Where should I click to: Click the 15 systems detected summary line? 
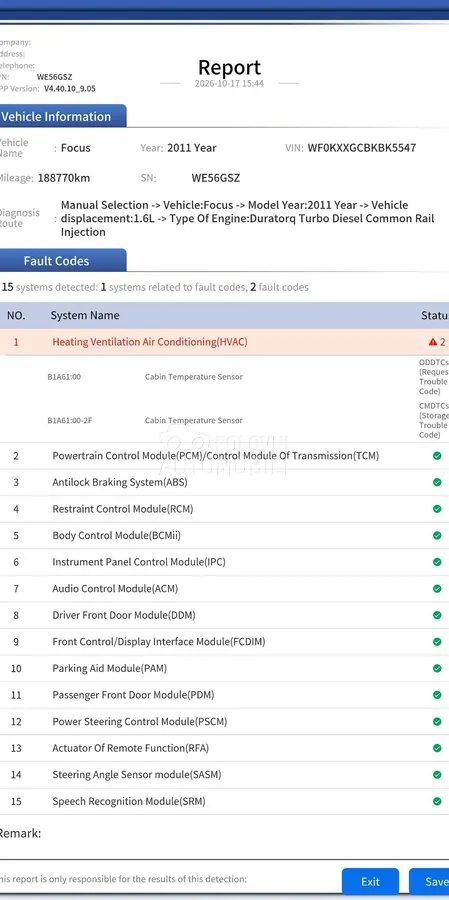point(155,287)
